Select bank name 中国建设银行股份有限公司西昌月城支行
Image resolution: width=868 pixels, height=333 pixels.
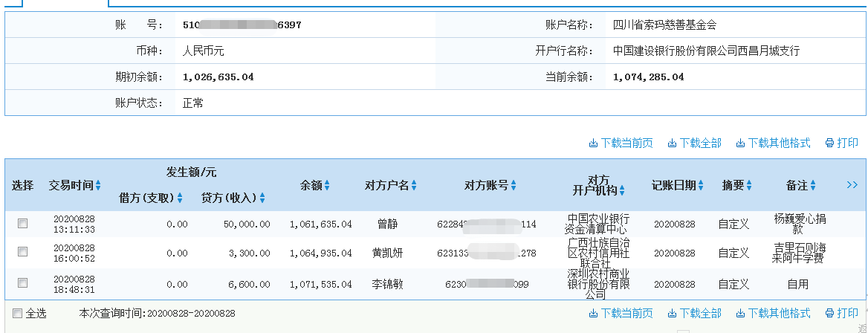pos(706,51)
